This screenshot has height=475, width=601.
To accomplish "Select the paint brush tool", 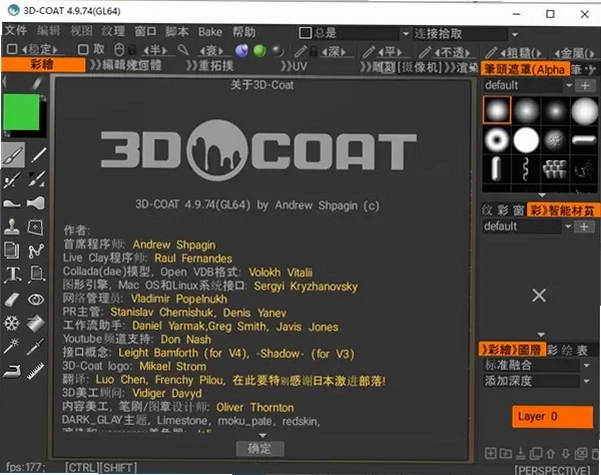I will pyautogui.click(x=13, y=155).
